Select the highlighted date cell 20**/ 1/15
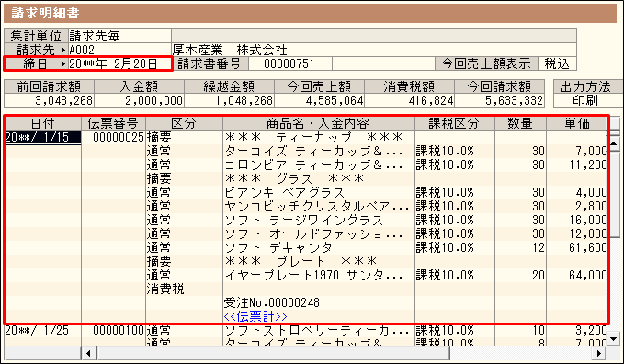This screenshot has width=624, height=364. click(43, 137)
